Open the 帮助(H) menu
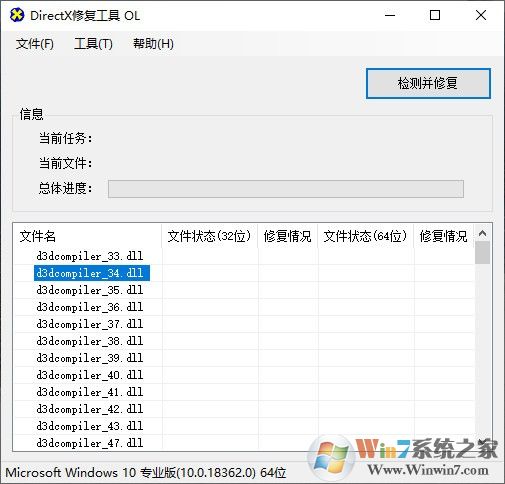 pos(153,44)
